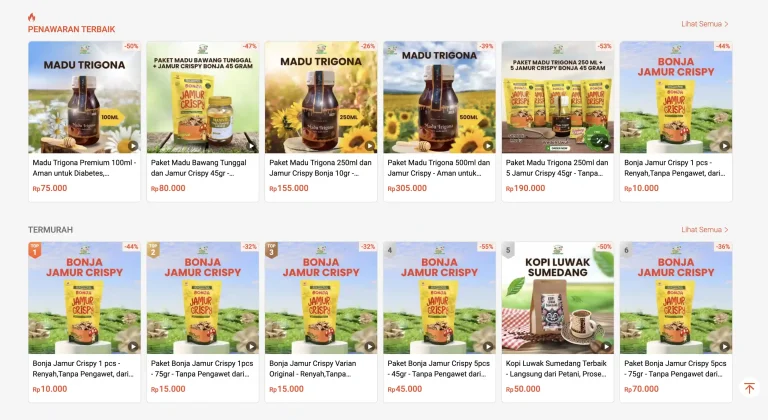Image resolution: width=768 pixels, height=420 pixels.
Task: Click the TOP 1 rank badge
Action: coord(35,250)
